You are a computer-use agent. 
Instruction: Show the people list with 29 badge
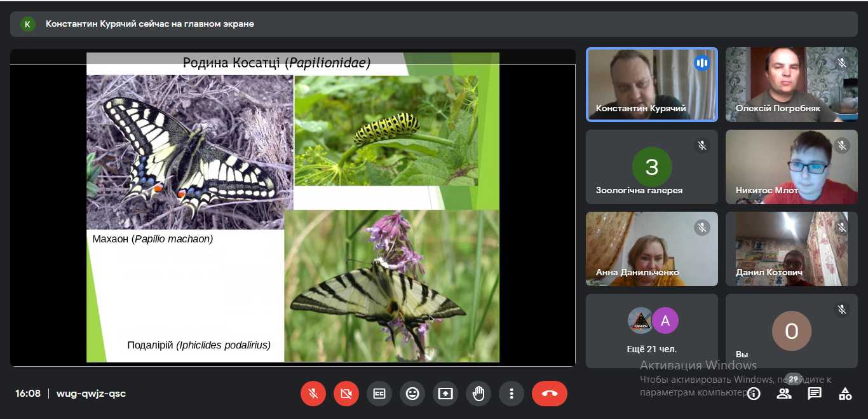785,392
